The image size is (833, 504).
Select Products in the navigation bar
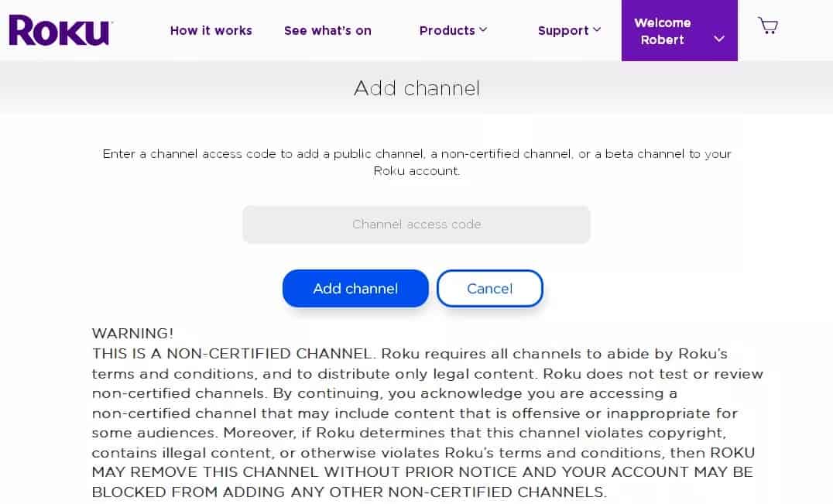point(447,30)
